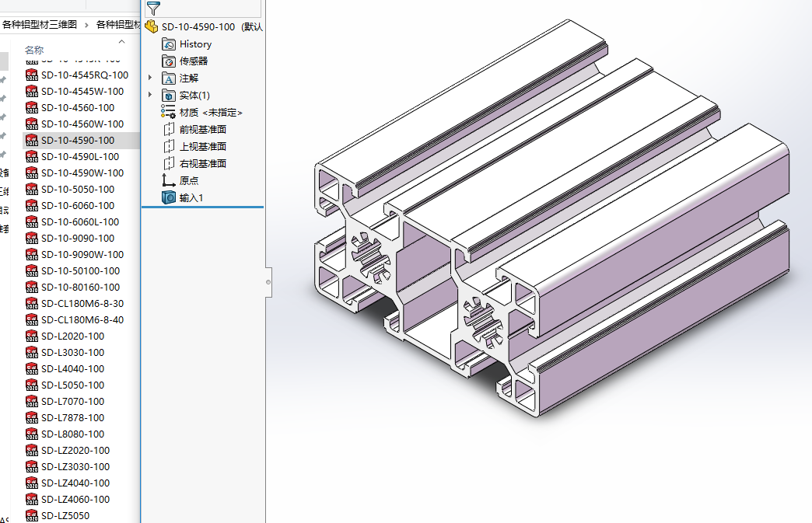Screen dimensions: 812x523
Task: Click the breadcrumb chevron after 各种铝型材三维图
Action: 86,24
